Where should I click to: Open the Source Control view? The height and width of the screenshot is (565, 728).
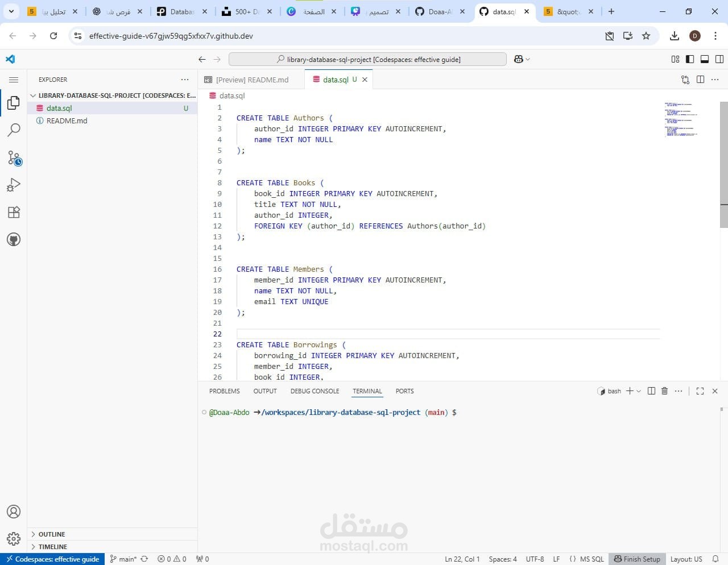coord(14,157)
